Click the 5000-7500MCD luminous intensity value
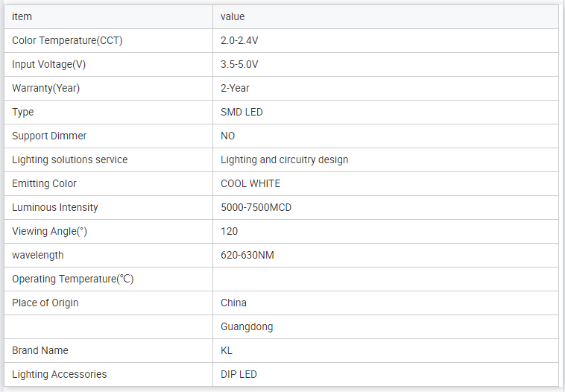This screenshot has height=392, width=565. [x=256, y=207]
